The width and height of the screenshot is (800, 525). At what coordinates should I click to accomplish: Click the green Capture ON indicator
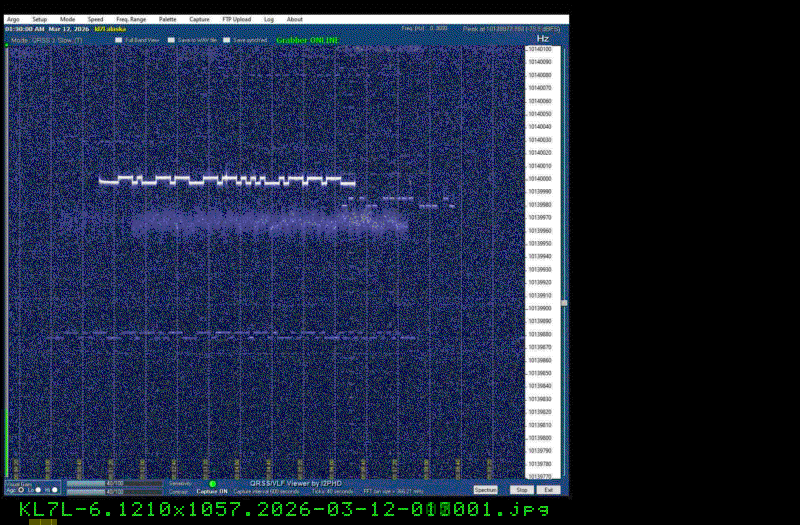coord(212,484)
